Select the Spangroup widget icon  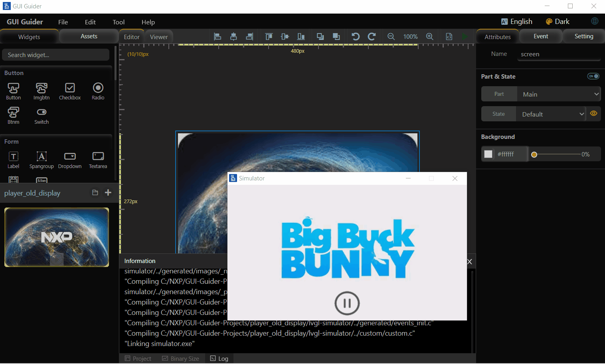coord(42,156)
